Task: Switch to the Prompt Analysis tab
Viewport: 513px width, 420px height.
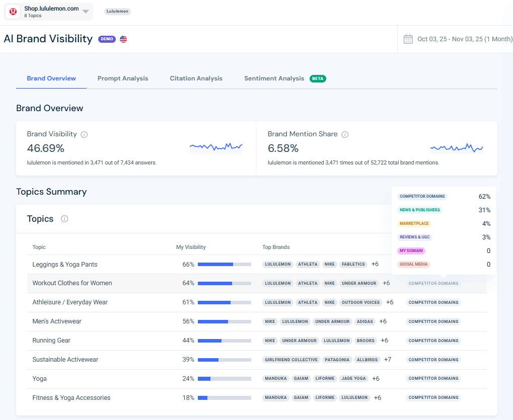Action: (122, 78)
